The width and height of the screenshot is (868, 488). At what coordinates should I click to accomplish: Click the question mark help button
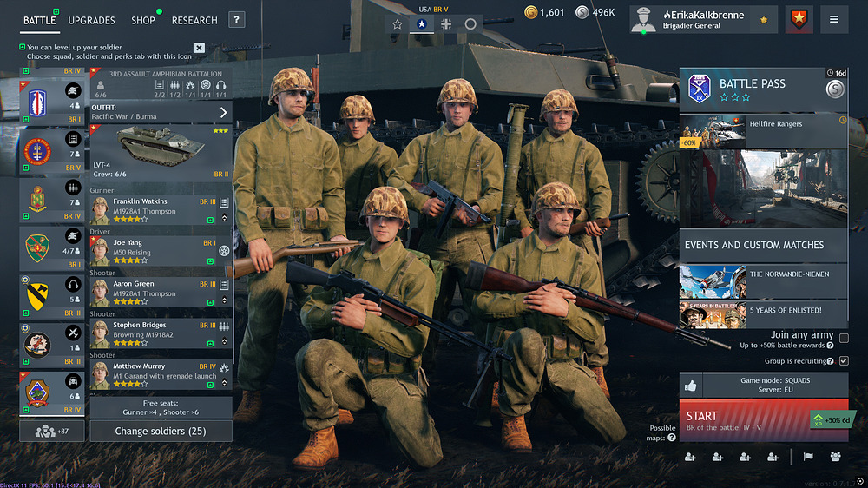(236, 20)
